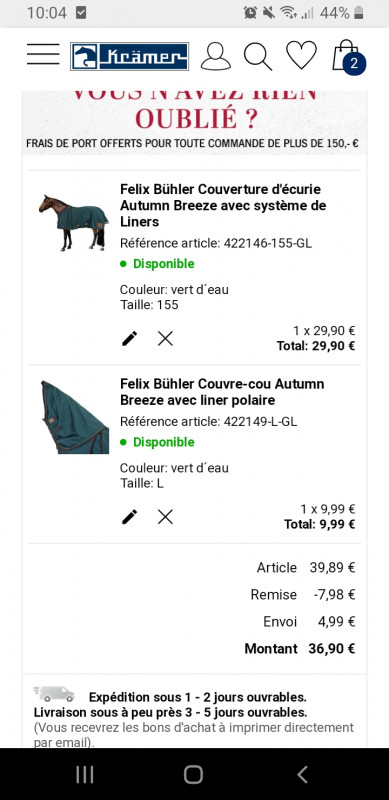Viewport: 389px width, 800px height.
Task: Open the hamburger navigation menu
Action: pyautogui.click(x=43, y=54)
